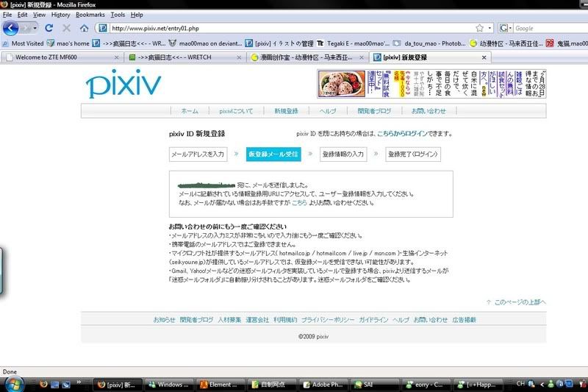Open the 広告掲載 footer link
This screenshot has width=588, height=392.
464,320
